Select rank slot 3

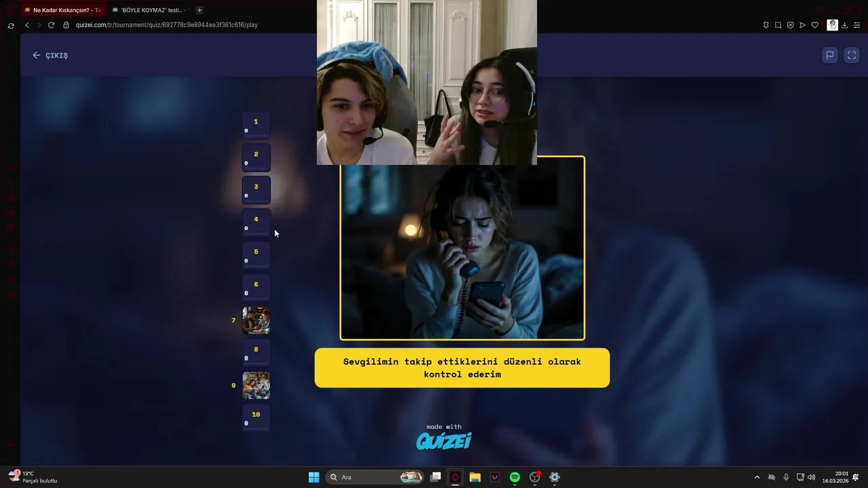click(256, 190)
